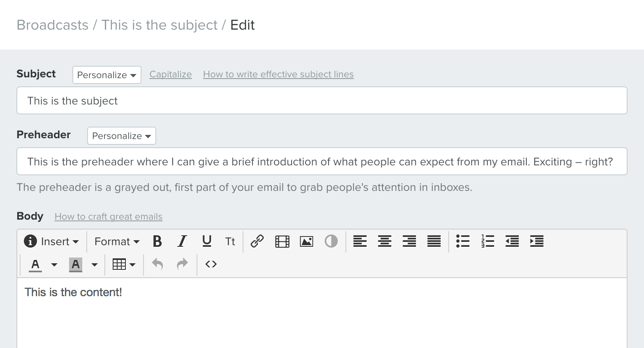Click the preheader help description text
This screenshot has height=348, width=644.
click(244, 188)
